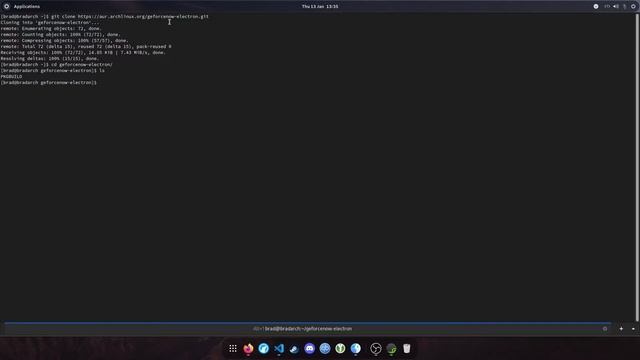Click the 'Resolving deltas' output line
This screenshot has height=360, width=640.
coord(49,58)
